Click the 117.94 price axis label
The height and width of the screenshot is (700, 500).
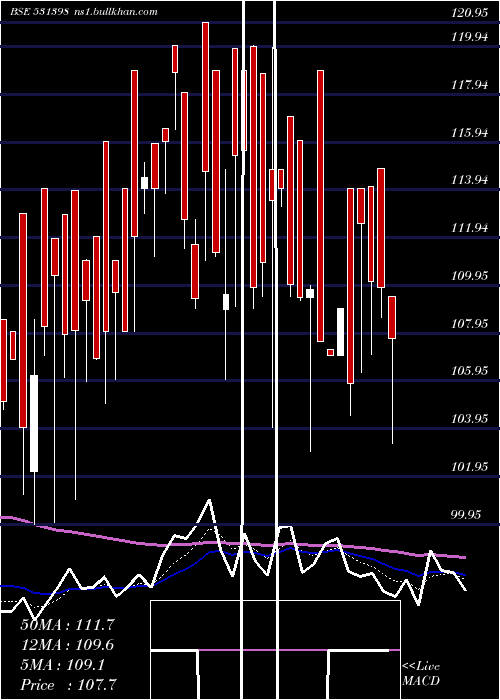click(x=469, y=84)
